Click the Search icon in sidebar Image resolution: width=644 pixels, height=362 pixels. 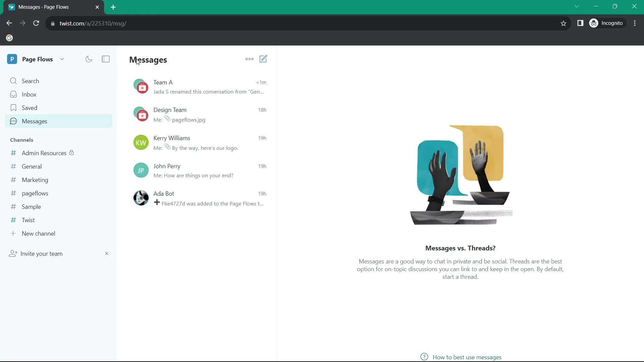point(14,81)
